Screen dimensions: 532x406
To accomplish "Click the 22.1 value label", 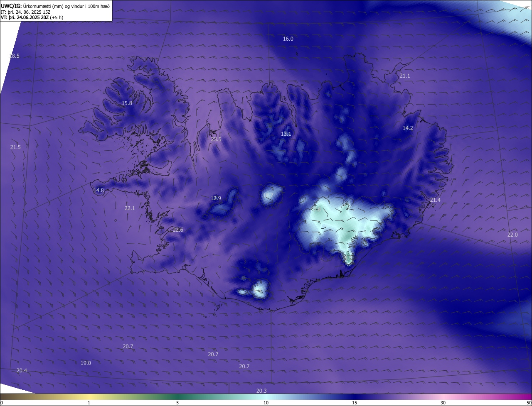I will (130, 208).
